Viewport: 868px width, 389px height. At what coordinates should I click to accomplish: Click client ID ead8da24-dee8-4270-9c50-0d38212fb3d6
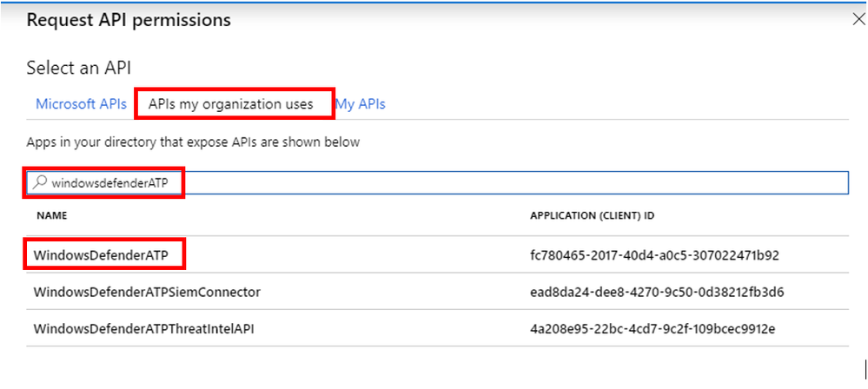[x=657, y=292]
